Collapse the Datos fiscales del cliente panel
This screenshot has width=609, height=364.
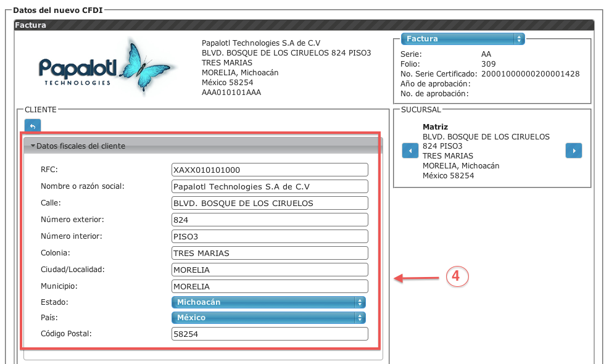(x=203, y=146)
